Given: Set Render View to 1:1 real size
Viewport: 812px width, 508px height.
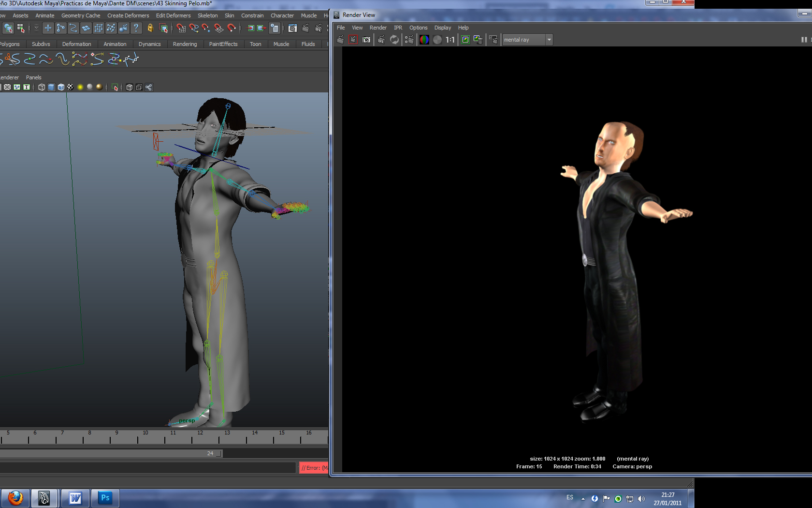Looking at the screenshot, I should pyautogui.click(x=450, y=40).
